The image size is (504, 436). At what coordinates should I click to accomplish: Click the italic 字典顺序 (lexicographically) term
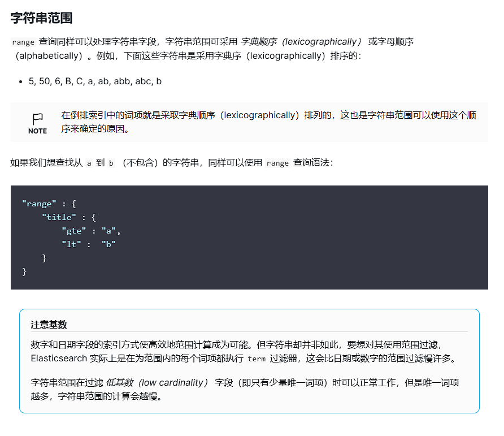pos(301,42)
